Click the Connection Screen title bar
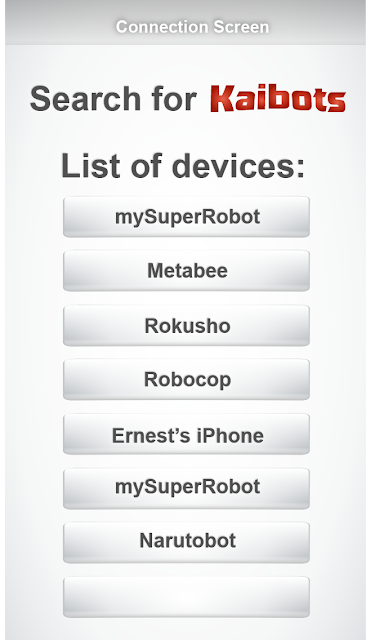Image resolution: width=366 pixels, height=640 pixels. click(186, 23)
